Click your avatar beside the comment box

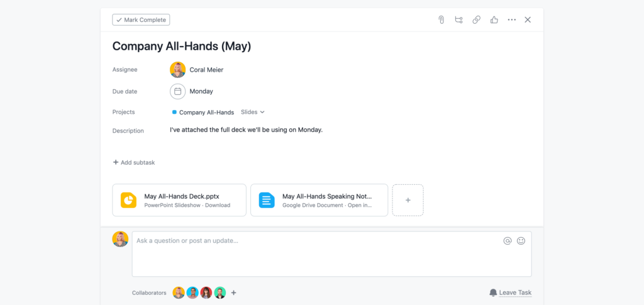tap(120, 239)
